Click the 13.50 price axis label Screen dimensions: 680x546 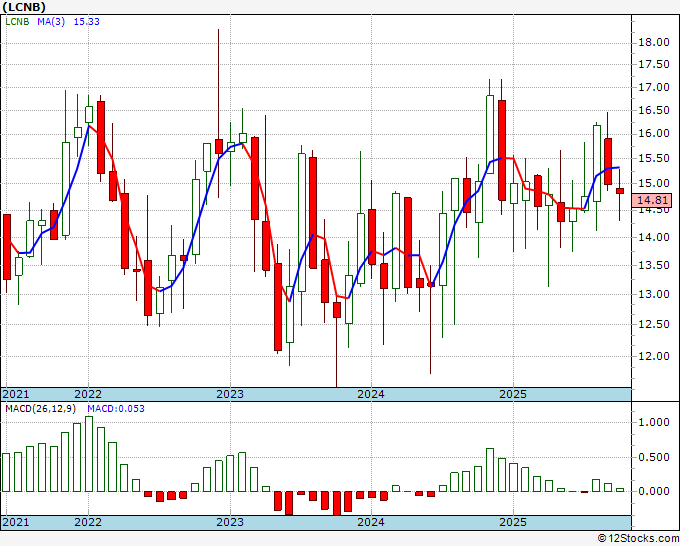pyautogui.click(x=654, y=265)
